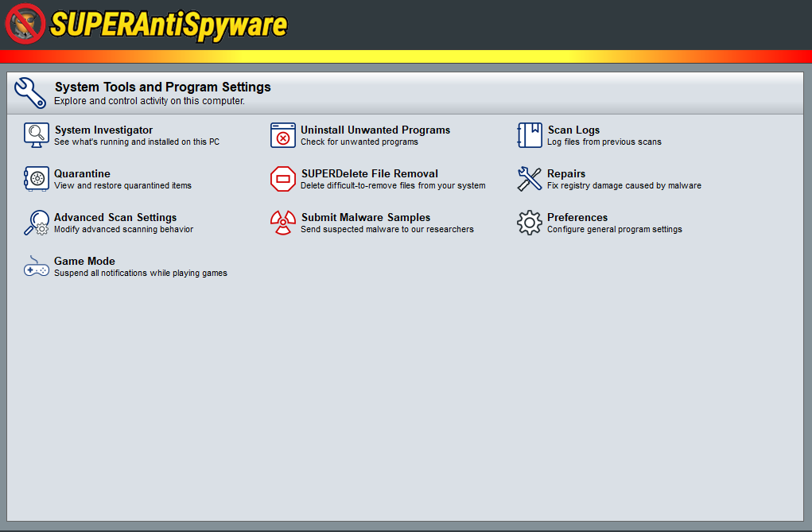Click 'Fix registry damage caused by malware'
Screen dimensions: 812x532
pos(624,185)
